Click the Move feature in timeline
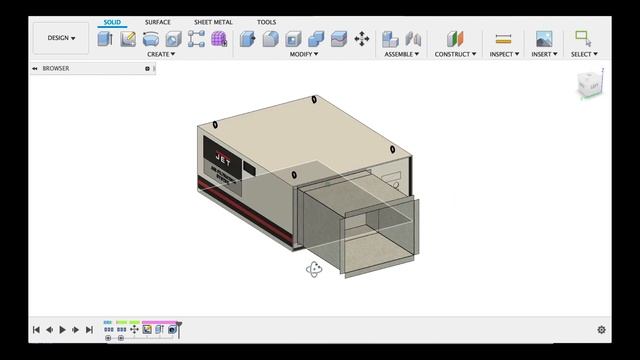 [134, 329]
